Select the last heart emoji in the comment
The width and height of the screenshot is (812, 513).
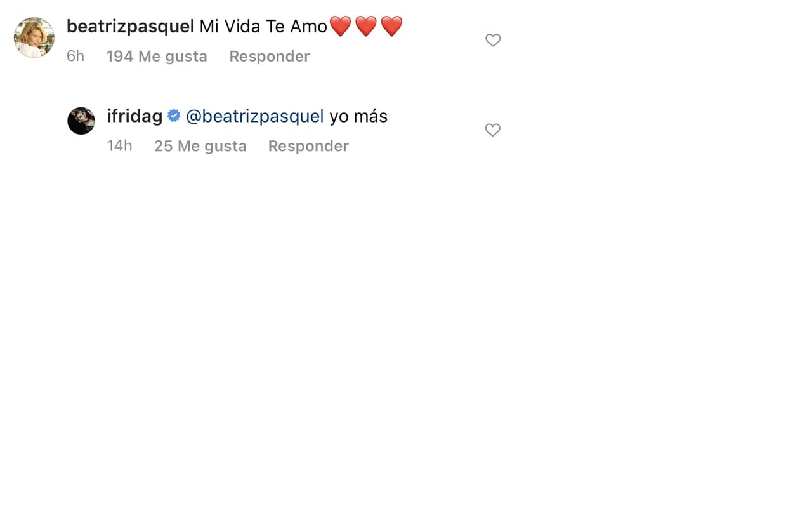[392, 25]
